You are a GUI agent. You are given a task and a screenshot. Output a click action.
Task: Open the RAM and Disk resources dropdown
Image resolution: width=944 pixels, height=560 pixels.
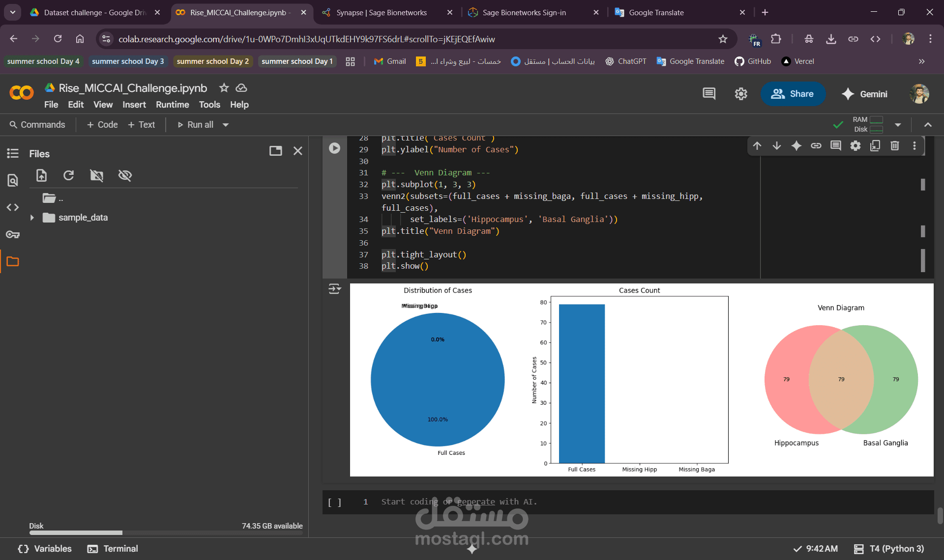pos(898,125)
